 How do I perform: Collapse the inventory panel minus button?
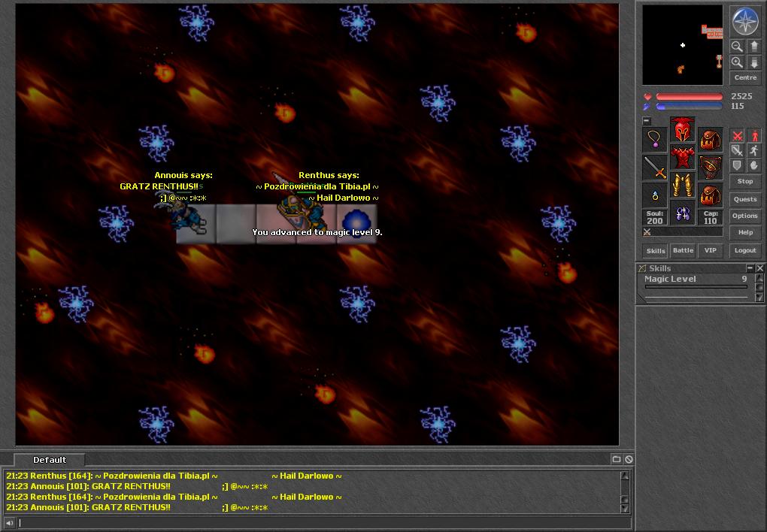pyautogui.click(x=646, y=120)
